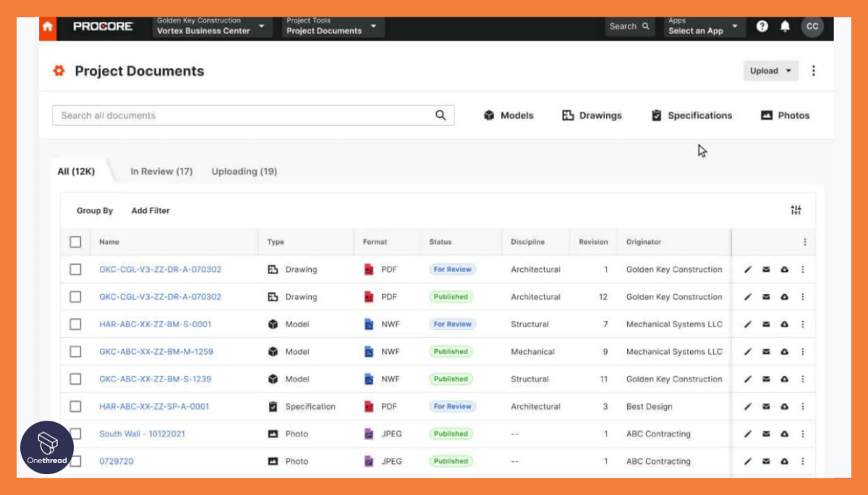The height and width of the screenshot is (495, 868).
Task: Open the help question mark icon
Action: coord(762,26)
